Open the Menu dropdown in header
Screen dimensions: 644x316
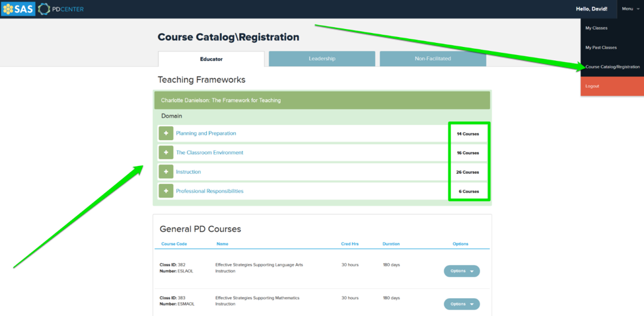(x=630, y=9)
